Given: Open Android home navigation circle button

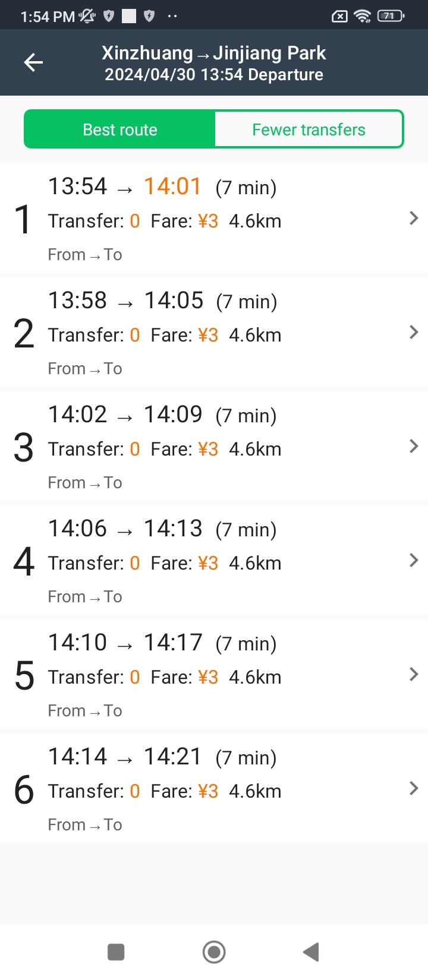Looking at the screenshot, I should 214,951.
